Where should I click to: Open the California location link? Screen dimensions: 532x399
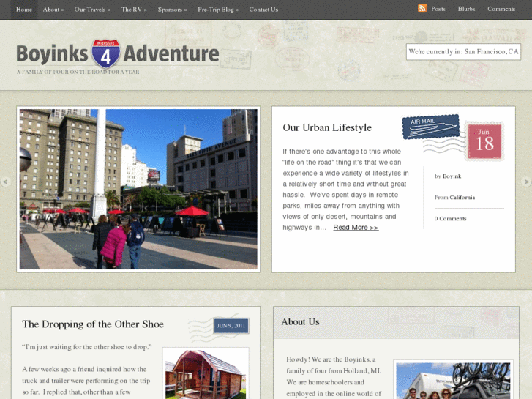pos(462,197)
